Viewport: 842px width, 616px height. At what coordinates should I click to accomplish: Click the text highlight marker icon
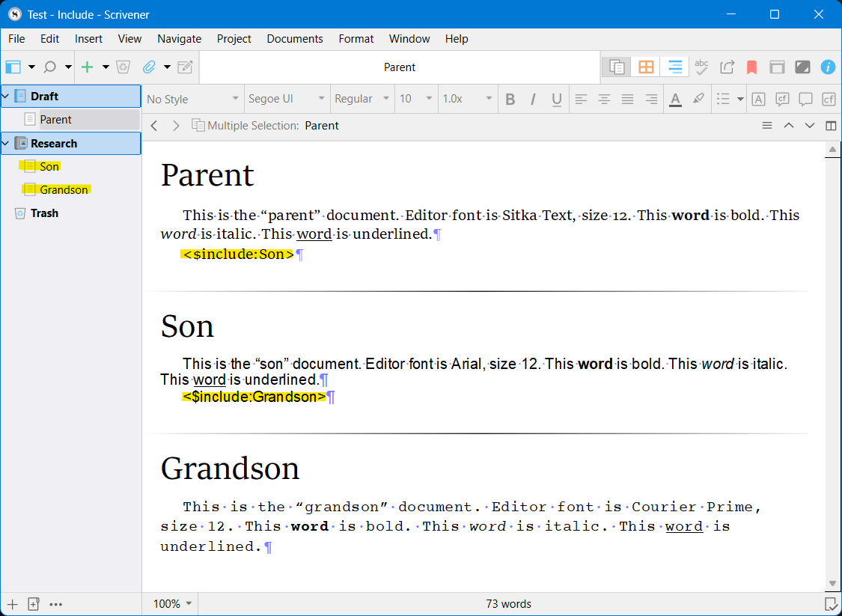[698, 99]
